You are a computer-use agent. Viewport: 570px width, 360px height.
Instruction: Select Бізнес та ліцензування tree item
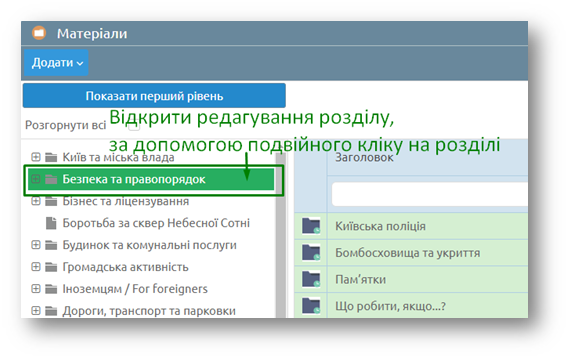[126, 201]
